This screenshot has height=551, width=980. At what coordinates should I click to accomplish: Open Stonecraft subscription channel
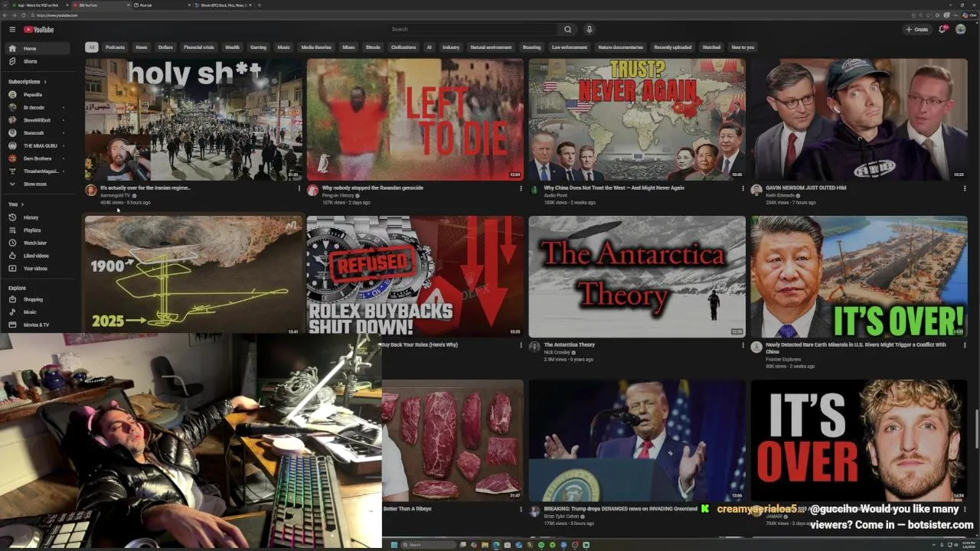coord(38,133)
